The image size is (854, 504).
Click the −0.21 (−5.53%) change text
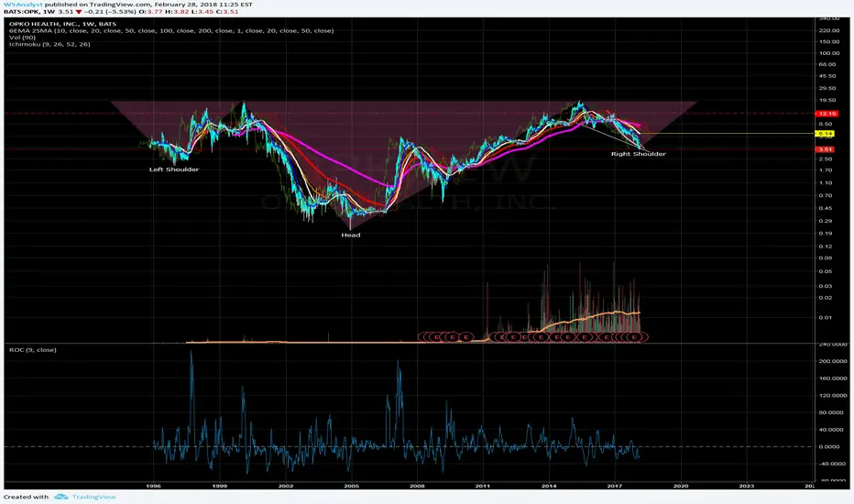(x=110, y=11)
